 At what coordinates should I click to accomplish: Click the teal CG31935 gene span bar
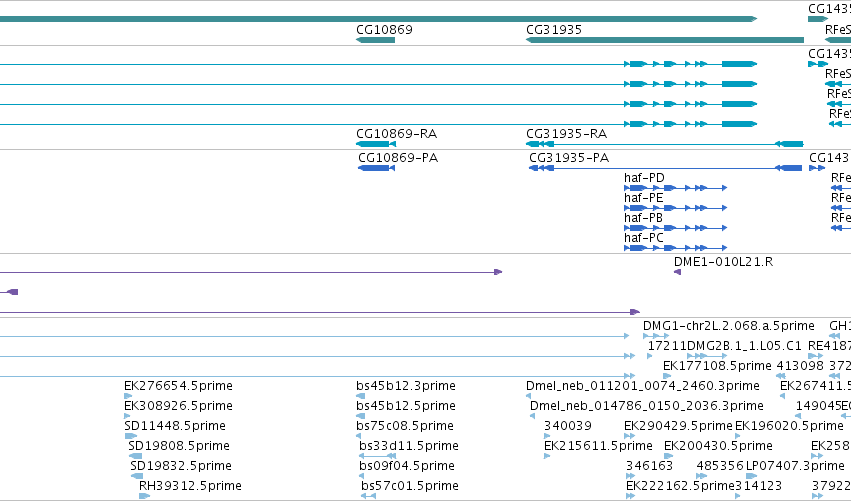point(665,40)
